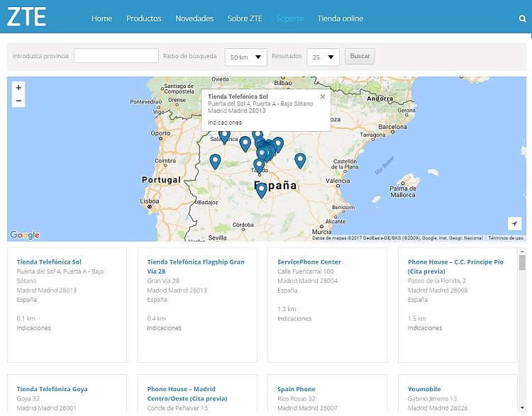
Task: Open Phone House C.C. Príncipe Pío title
Action: (455, 266)
